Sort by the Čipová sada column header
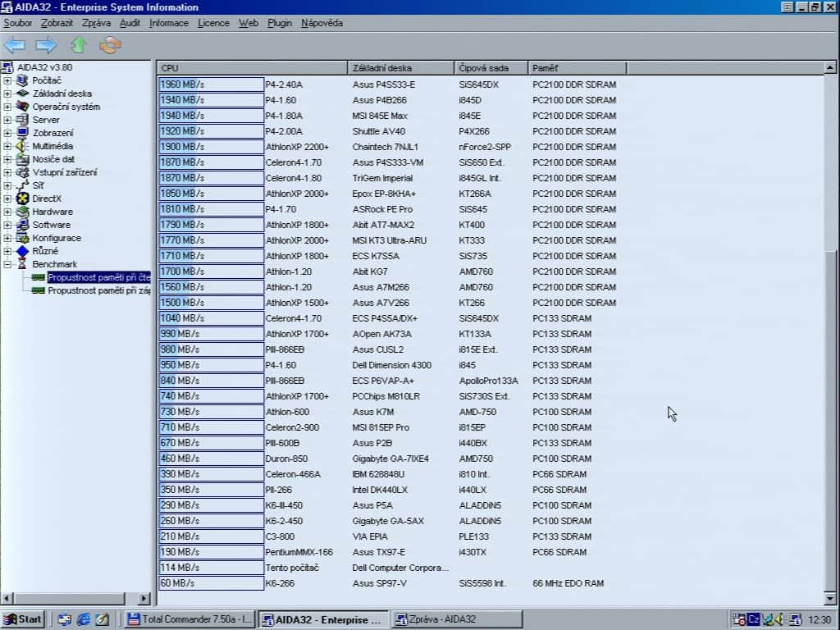Screen dimensions: 840x630 (x=491, y=68)
